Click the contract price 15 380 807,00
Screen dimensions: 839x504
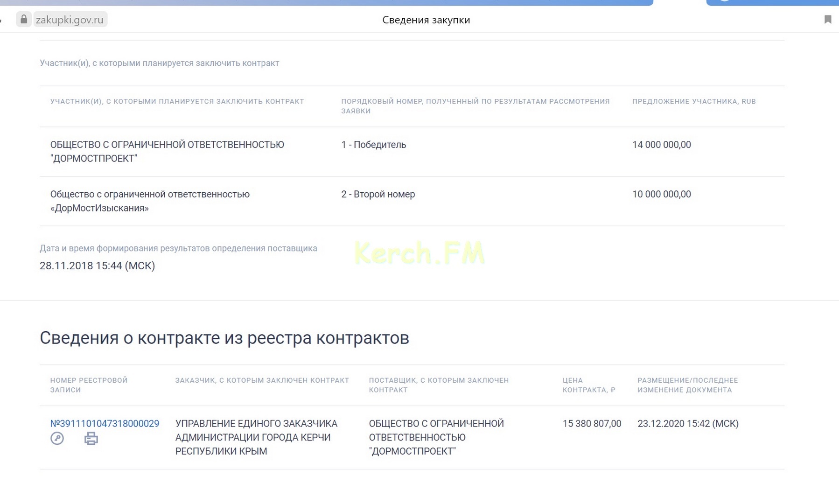(x=592, y=423)
